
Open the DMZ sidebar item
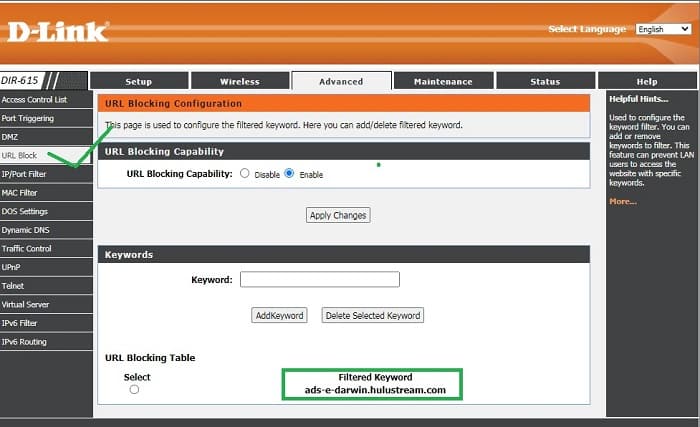coord(46,137)
